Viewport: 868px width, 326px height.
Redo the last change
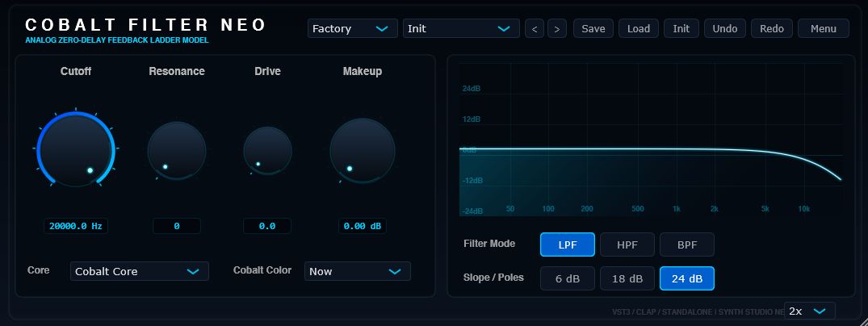coord(772,29)
